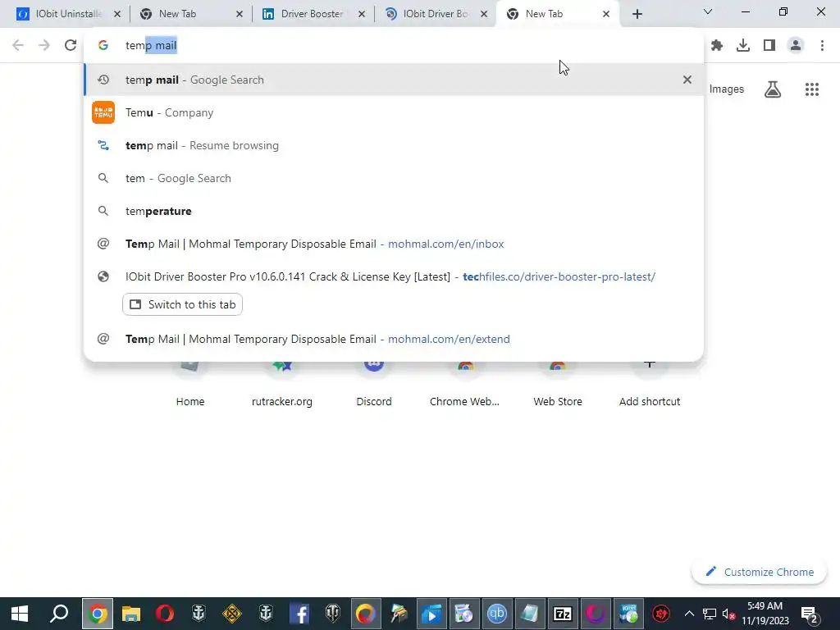Select the 'temperature' suggestion
This screenshot has height=630, width=840.
pos(394,211)
